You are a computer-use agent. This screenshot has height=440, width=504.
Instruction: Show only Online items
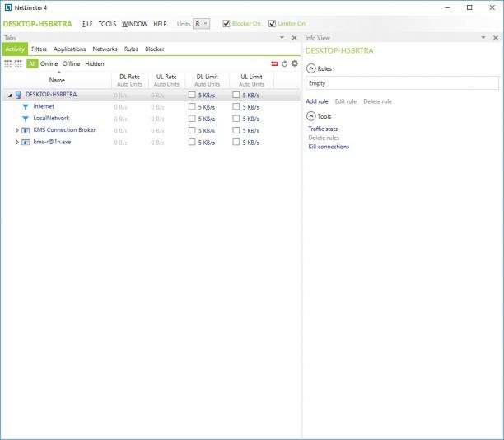tap(49, 63)
